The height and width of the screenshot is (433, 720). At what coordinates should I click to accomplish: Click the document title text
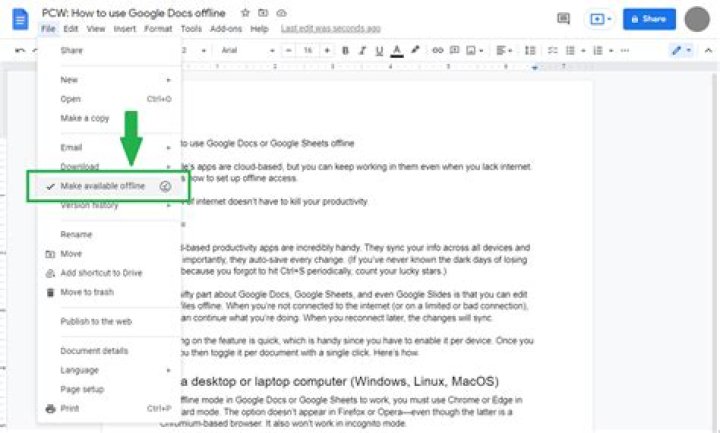point(134,13)
